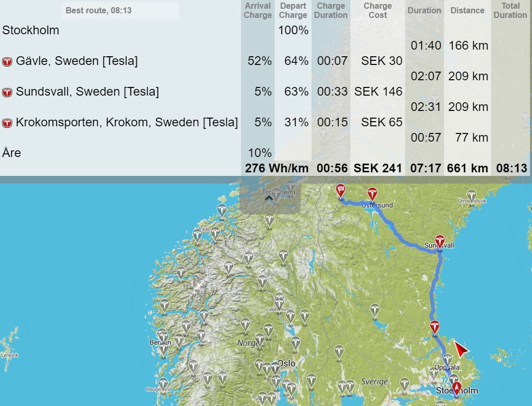Click Sundsvall's 00:33 charge duration
The height and width of the screenshot is (406, 532).
[332, 92]
